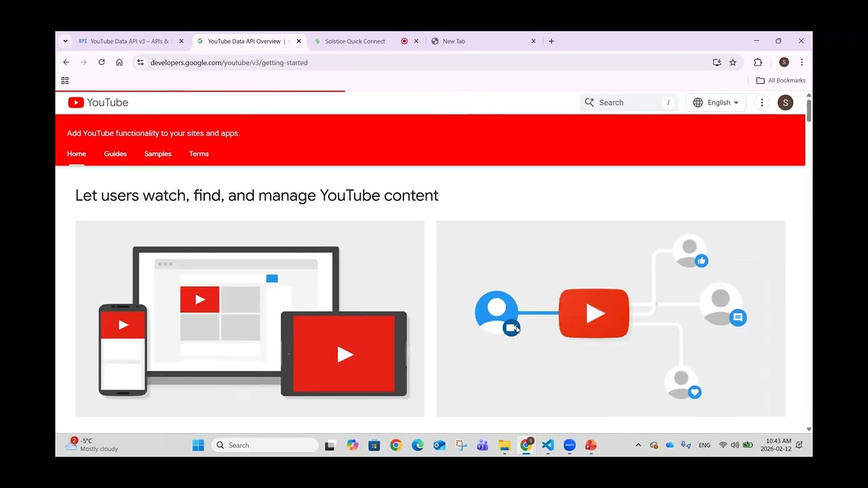Open Snipping Tool from the taskbar
The width and height of the screenshot is (868, 488).
click(x=461, y=445)
